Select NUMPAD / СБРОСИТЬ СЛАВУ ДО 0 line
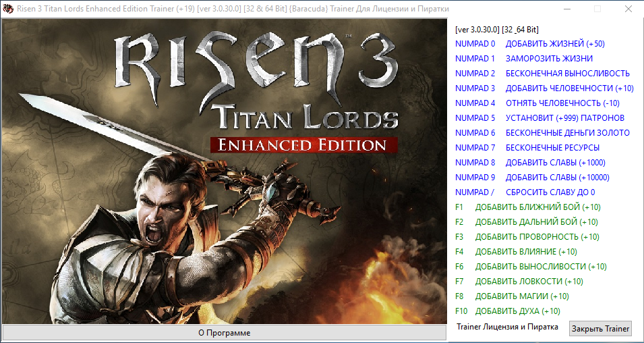This screenshot has height=343, width=644. pyautogui.click(x=525, y=192)
